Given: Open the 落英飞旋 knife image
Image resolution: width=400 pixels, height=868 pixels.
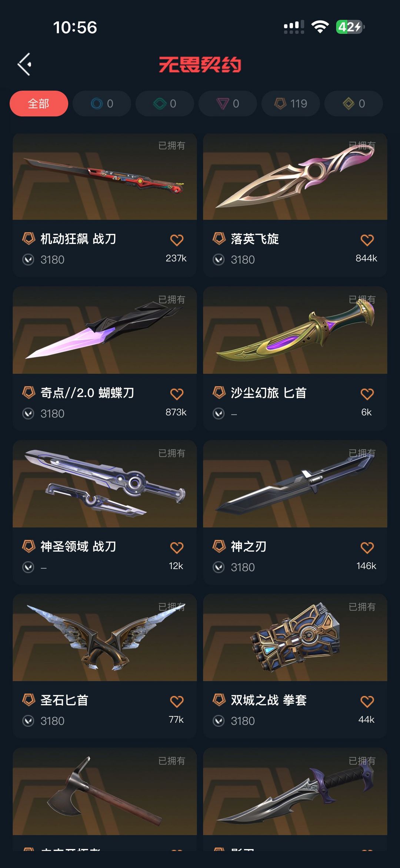Looking at the screenshot, I should (x=295, y=176).
